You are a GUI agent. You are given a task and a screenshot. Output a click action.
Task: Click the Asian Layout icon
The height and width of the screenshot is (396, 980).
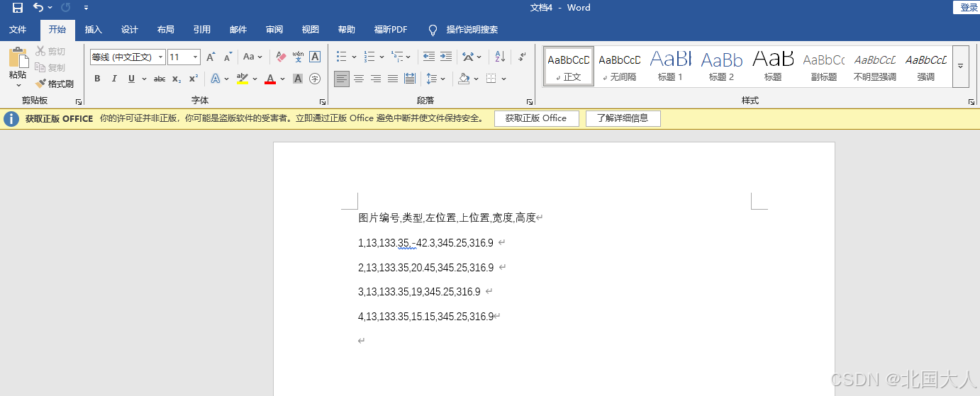(468, 57)
